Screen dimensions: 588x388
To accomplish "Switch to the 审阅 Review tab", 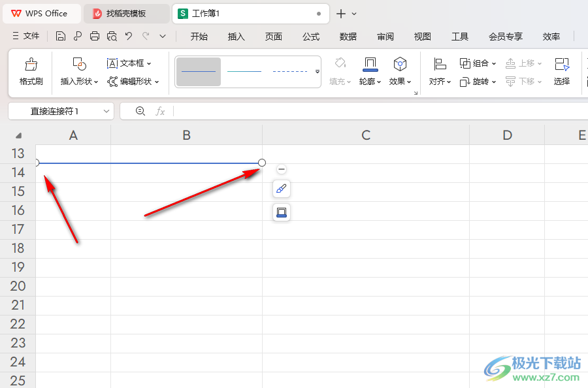I will point(385,37).
